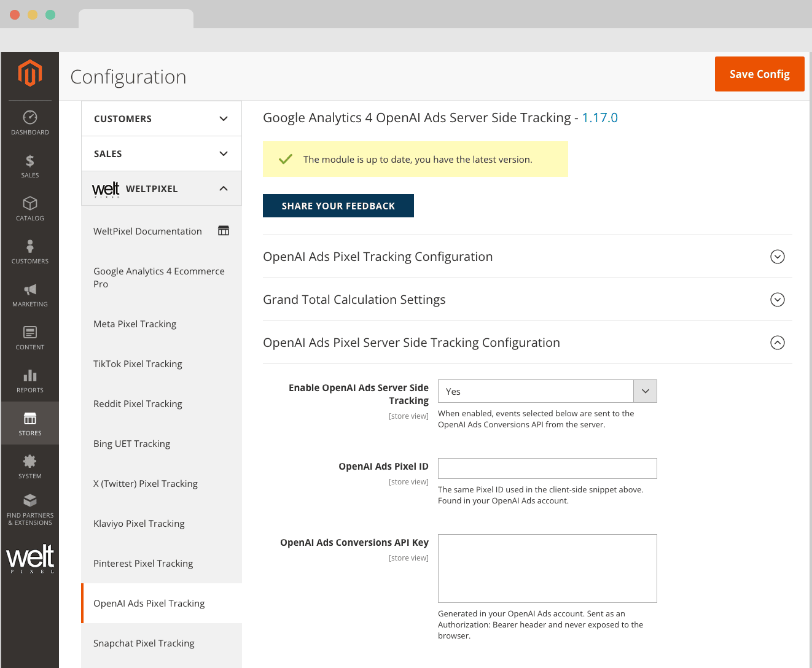Focus the OpenAI Ads Conversions API Key textarea

coord(547,569)
